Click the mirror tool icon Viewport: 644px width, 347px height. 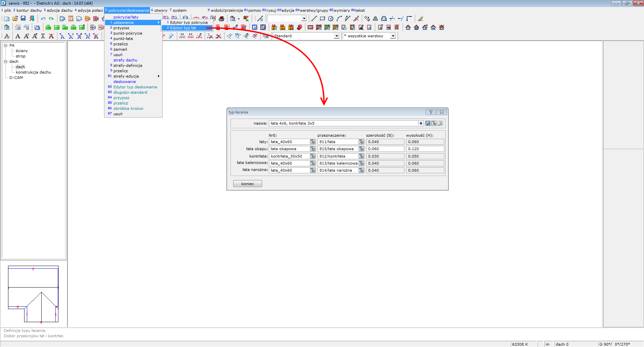tap(376, 18)
